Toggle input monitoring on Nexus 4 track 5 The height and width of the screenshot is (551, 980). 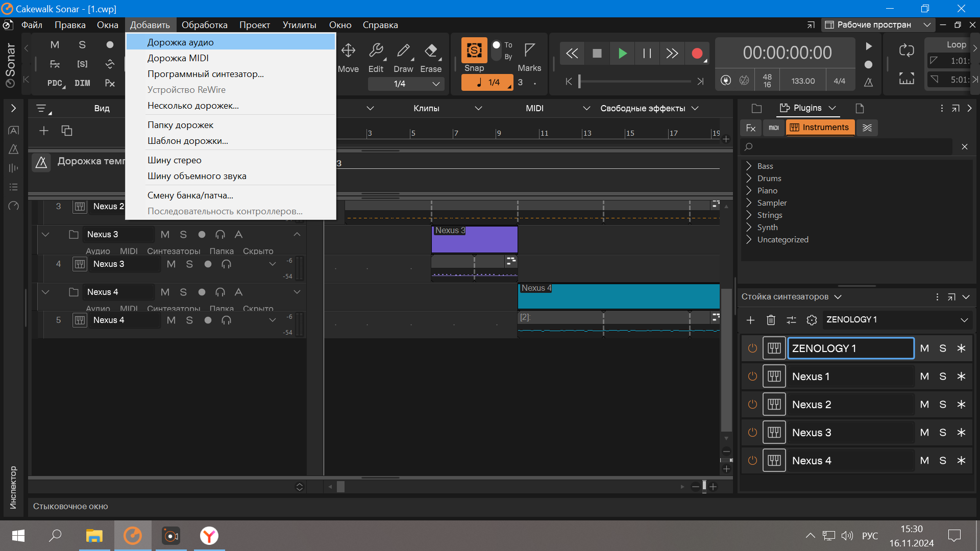click(x=226, y=320)
